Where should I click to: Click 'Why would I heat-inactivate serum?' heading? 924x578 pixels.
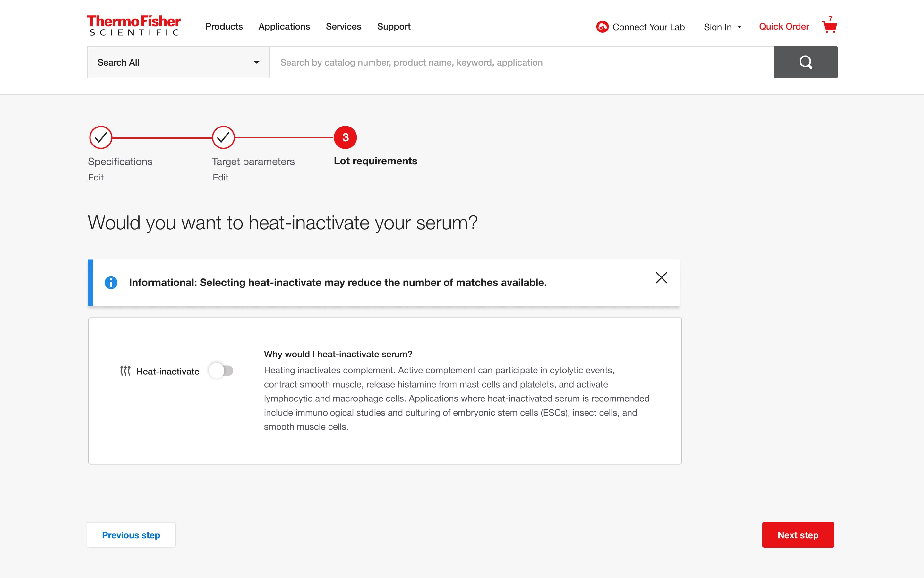pos(338,354)
